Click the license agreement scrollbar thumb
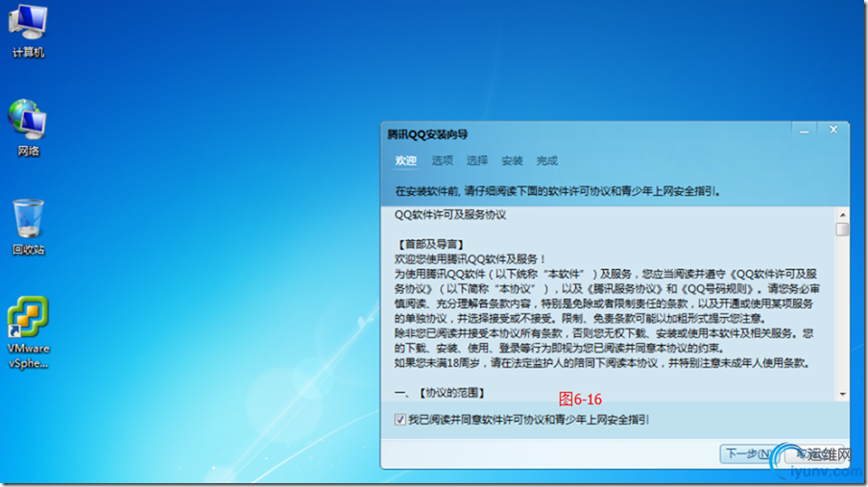The image size is (868, 487). tap(842, 229)
